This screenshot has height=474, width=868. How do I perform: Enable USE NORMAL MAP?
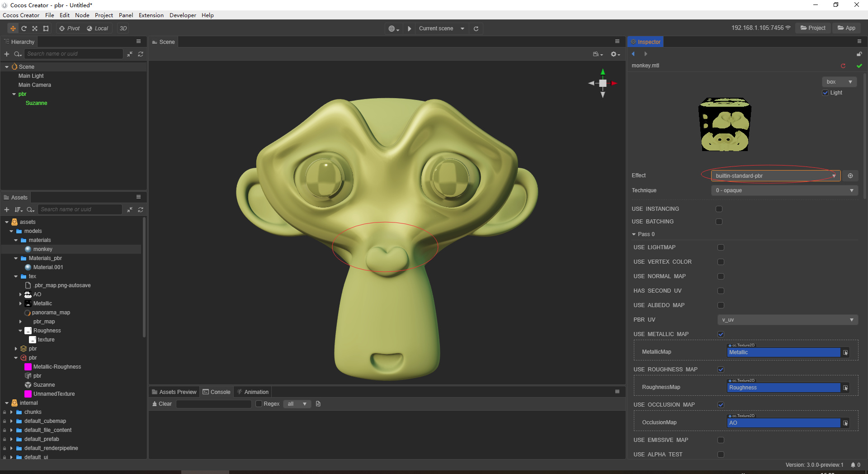point(721,276)
